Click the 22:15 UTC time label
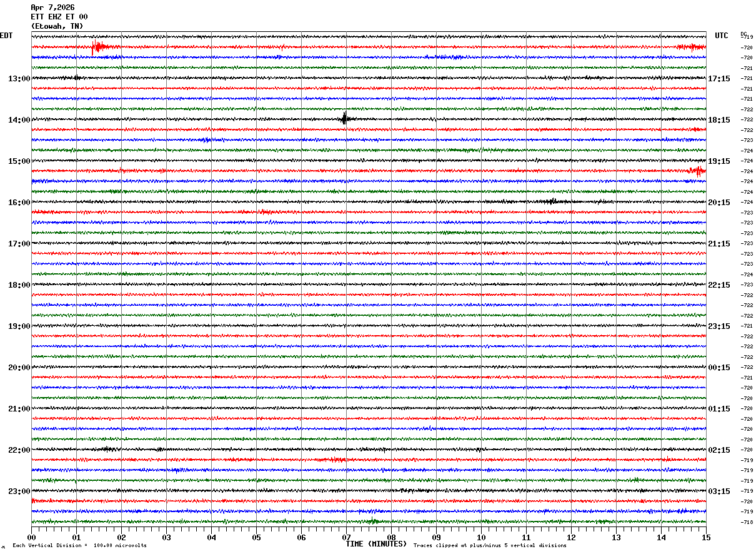Image resolution: width=756 pixels, height=554 pixels. (719, 285)
